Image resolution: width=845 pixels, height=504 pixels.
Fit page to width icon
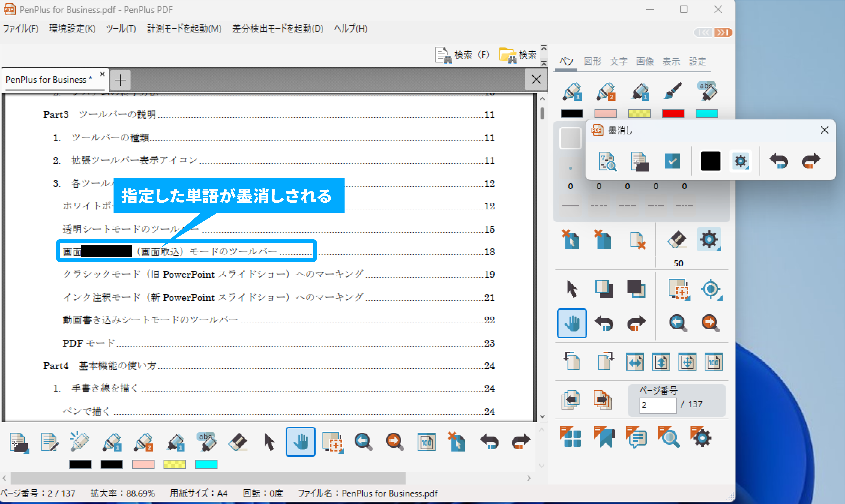tap(635, 362)
